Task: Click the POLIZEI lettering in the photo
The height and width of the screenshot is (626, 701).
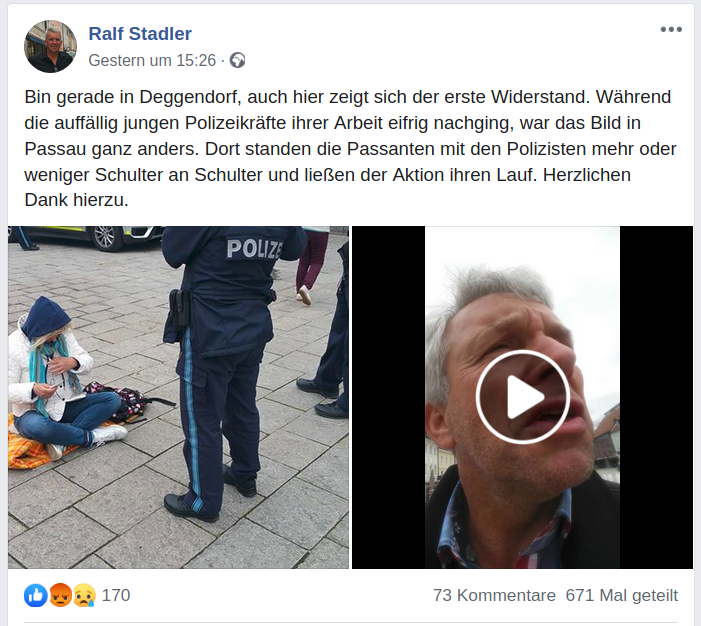Action: tap(254, 250)
